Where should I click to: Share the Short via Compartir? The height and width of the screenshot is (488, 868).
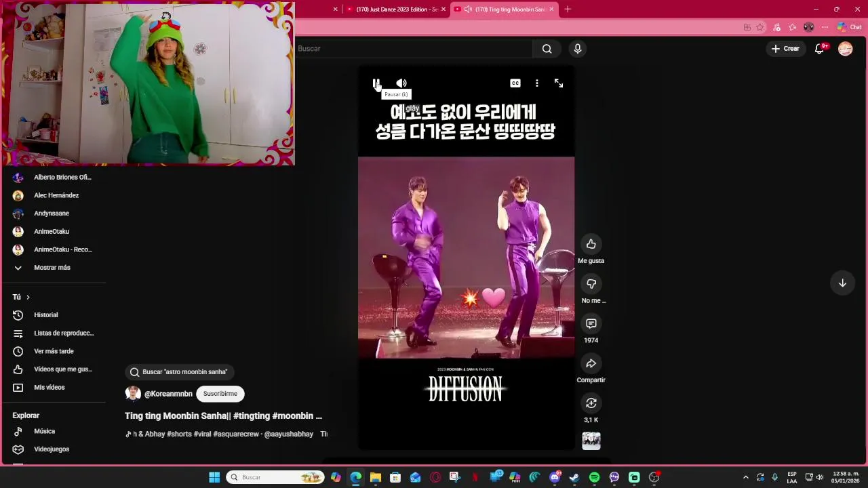click(591, 363)
